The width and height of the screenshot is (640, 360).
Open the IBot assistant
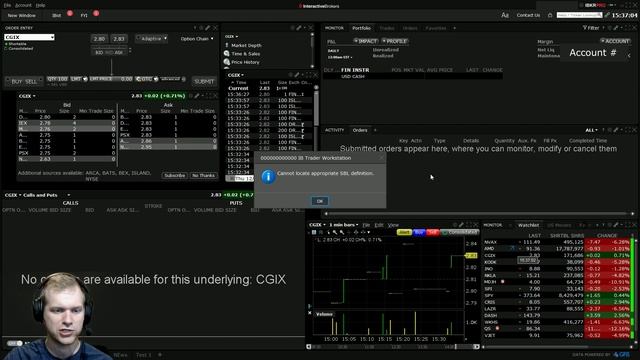(x=56, y=15)
